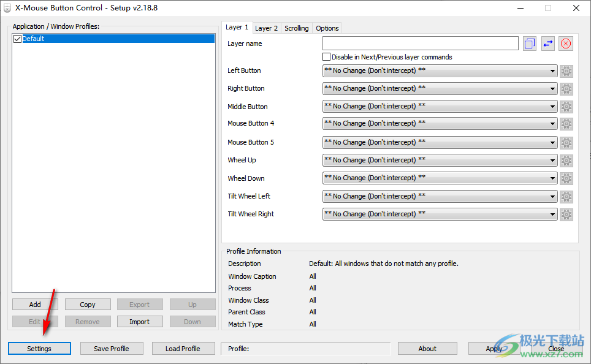Switch to the Layer 2 tab
The width and height of the screenshot is (591, 364).
pyautogui.click(x=267, y=28)
